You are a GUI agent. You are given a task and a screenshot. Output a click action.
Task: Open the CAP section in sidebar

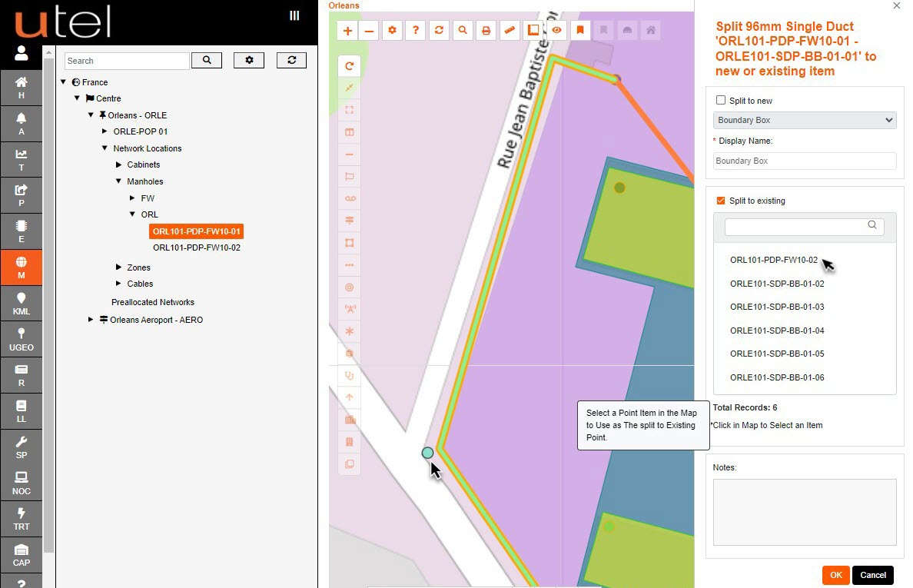click(22, 555)
